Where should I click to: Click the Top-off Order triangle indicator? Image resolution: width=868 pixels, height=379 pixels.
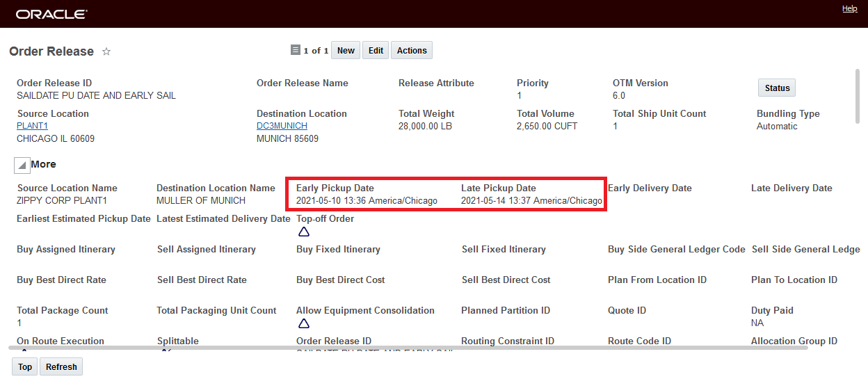click(x=303, y=232)
